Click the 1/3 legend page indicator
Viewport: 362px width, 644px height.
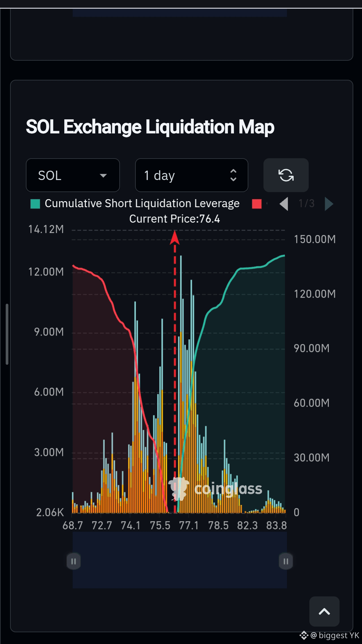pyautogui.click(x=306, y=203)
